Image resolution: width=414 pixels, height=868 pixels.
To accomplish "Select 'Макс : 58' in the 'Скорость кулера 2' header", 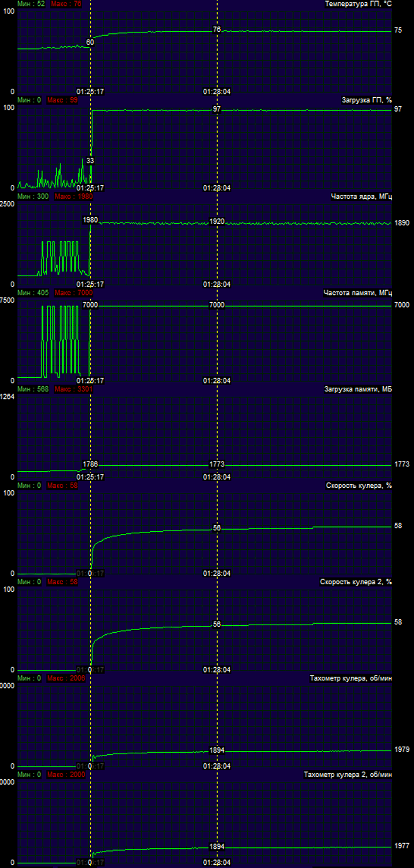I will [62, 582].
